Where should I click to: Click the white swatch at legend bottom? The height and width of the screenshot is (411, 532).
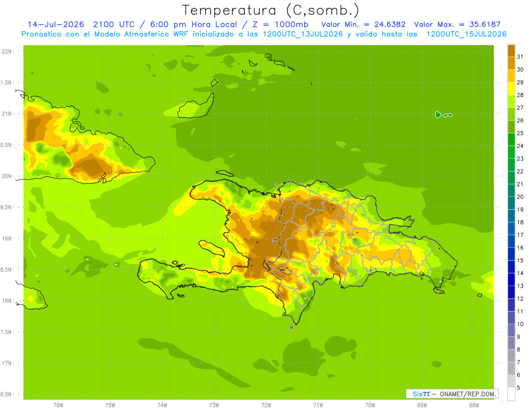click(x=511, y=394)
